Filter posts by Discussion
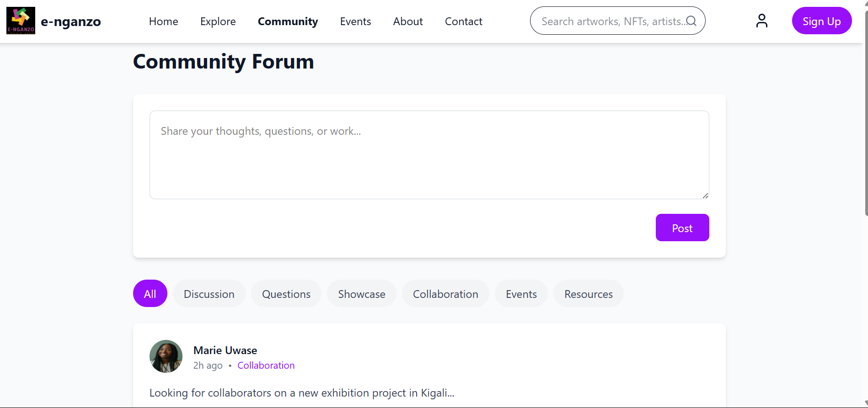This screenshot has width=868, height=408. [x=209, y=293]
